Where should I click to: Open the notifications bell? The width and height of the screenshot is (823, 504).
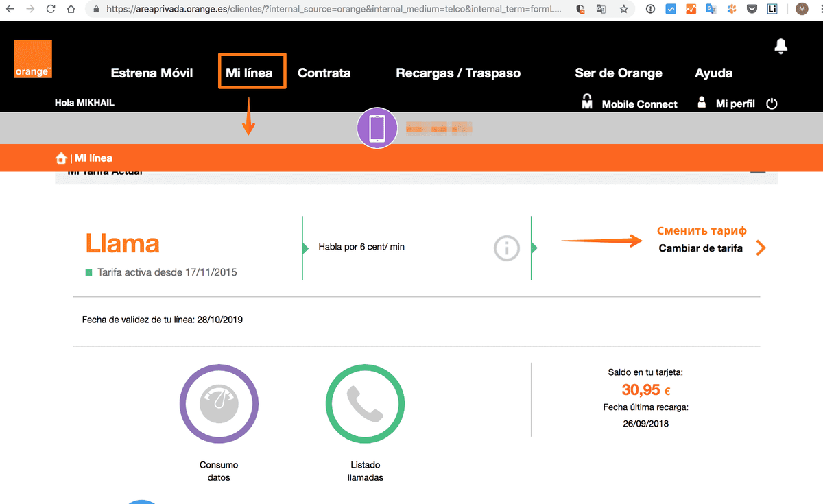780,46
